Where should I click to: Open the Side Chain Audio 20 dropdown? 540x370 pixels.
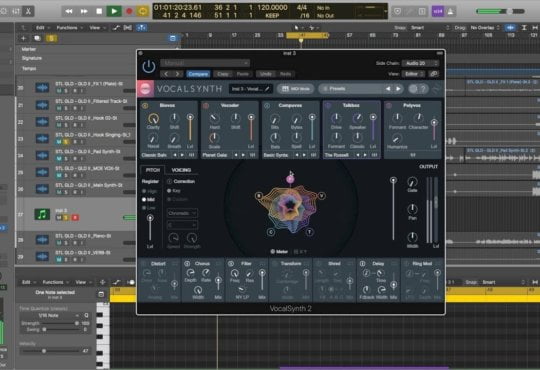(420, 63)
